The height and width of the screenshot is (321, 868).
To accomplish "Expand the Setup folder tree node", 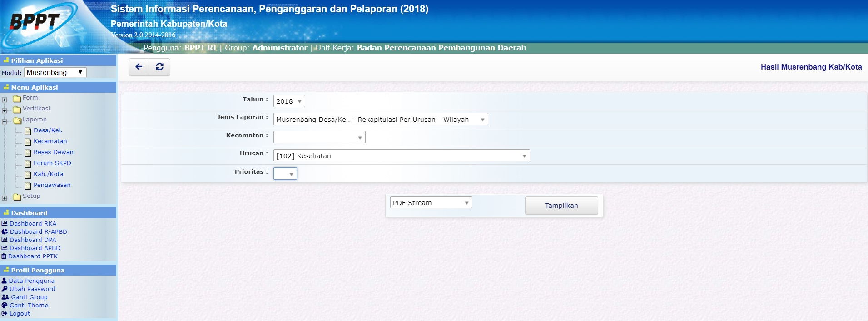I will click(x=5, y=198).
